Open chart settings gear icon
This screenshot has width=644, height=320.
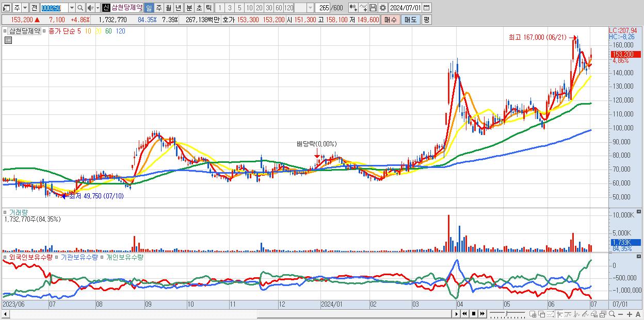click(383, 8)
